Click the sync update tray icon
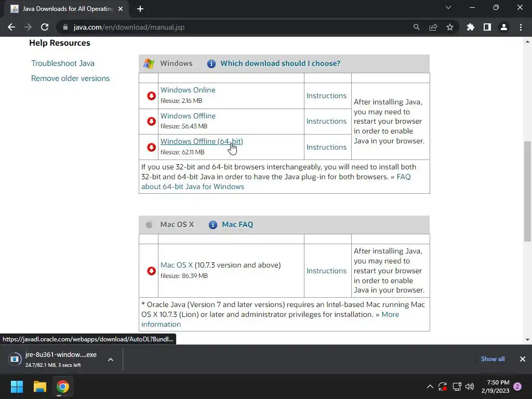This screenshot has height=399, width=532. (x=443, y=387)
